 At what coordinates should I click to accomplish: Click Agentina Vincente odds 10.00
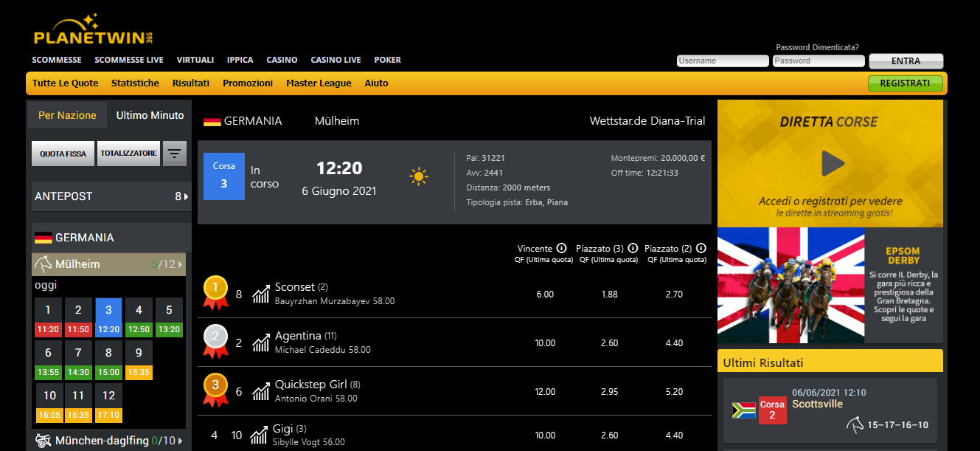(x=545, y=342)
